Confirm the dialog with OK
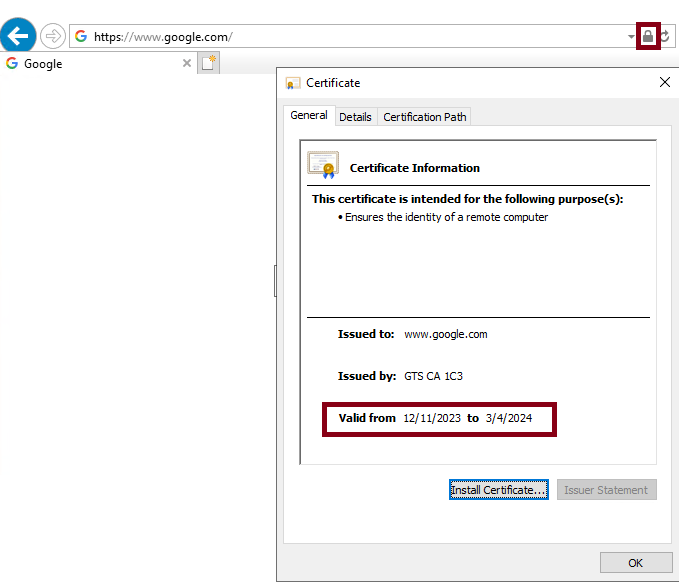The width and height of the screenshot is (679, 583). coord(636,563)
